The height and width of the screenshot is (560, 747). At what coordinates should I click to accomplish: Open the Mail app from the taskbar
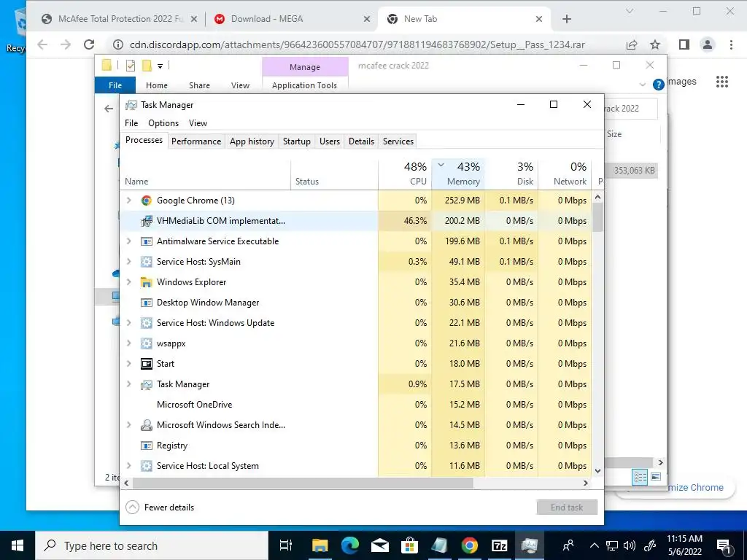click(x=379, y=545)
